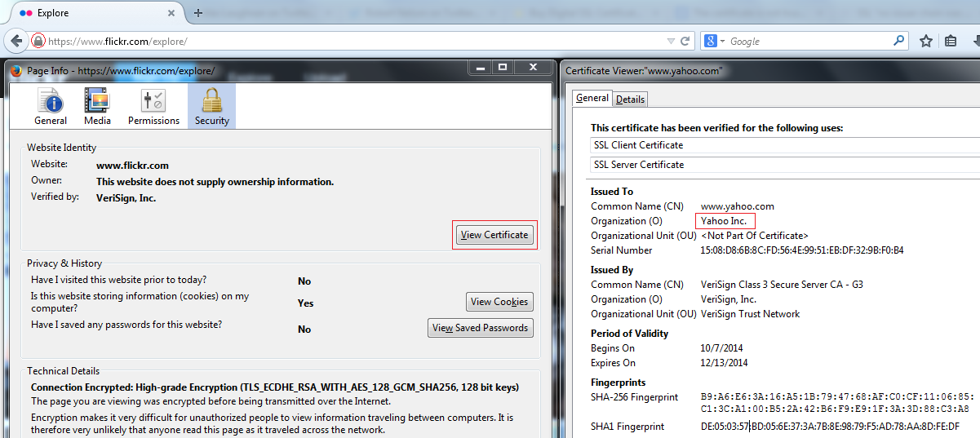This screenshot has height=438, width=980.
Task: Click website name www.flickr.com in Page Info
Action: [132, 166]
